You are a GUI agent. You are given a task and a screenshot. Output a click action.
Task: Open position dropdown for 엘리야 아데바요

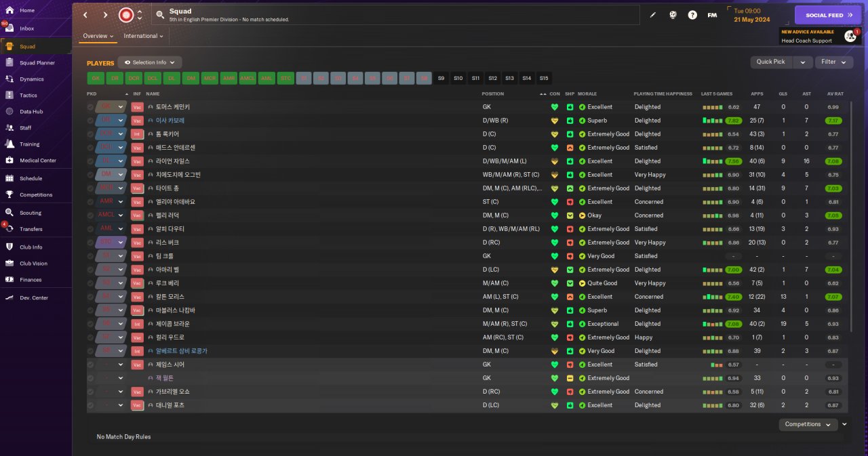coord(111,202)
